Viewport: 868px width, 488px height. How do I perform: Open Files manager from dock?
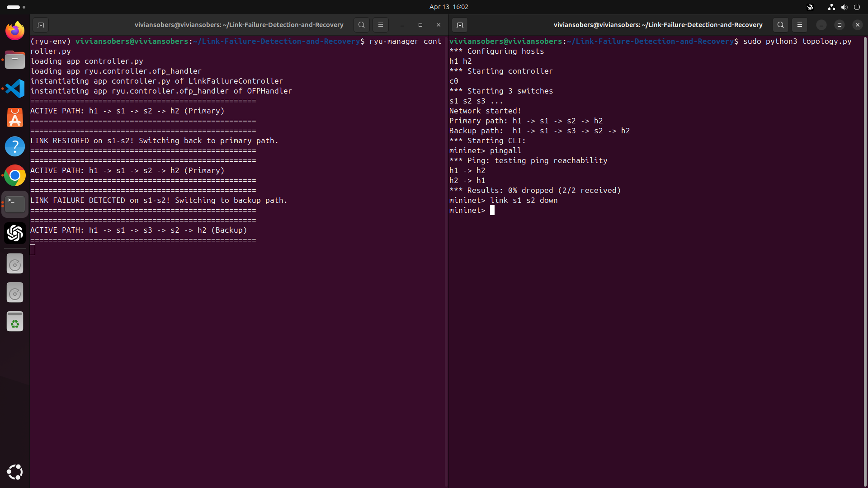15,60
